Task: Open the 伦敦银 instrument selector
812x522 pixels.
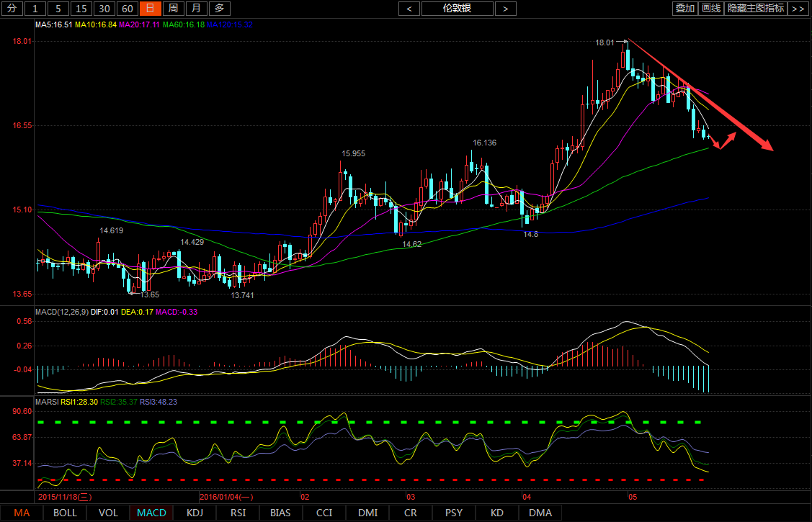Action: click(458, 9)
